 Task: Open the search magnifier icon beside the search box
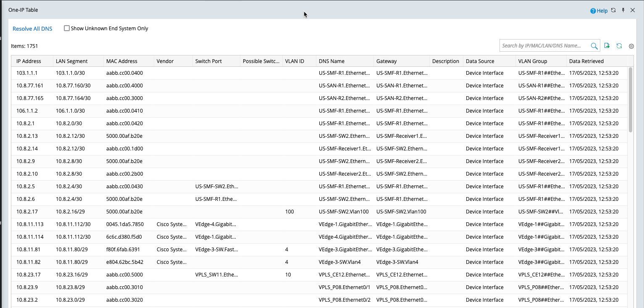tap(594, 46)
